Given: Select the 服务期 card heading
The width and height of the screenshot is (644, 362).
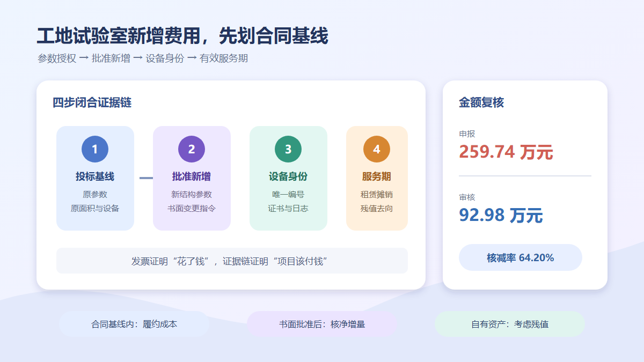Looking at the screenshot, I should (x=377, y=176).
